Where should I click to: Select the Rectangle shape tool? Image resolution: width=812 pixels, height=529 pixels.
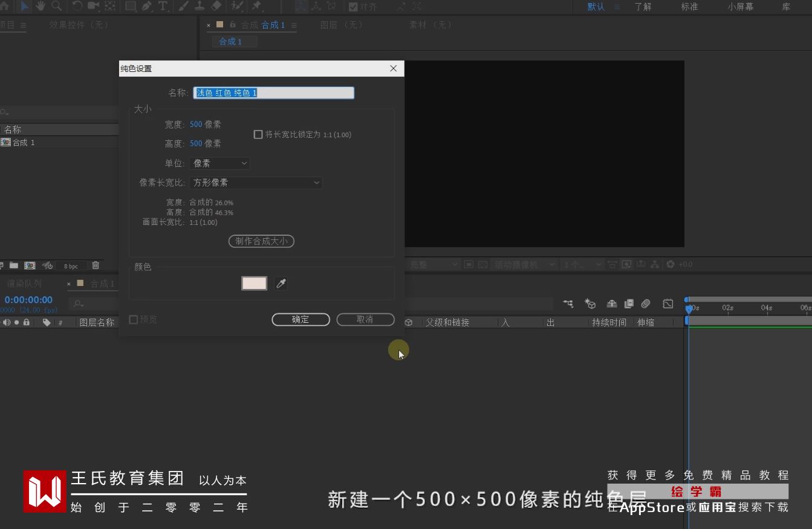coord(131,6)
